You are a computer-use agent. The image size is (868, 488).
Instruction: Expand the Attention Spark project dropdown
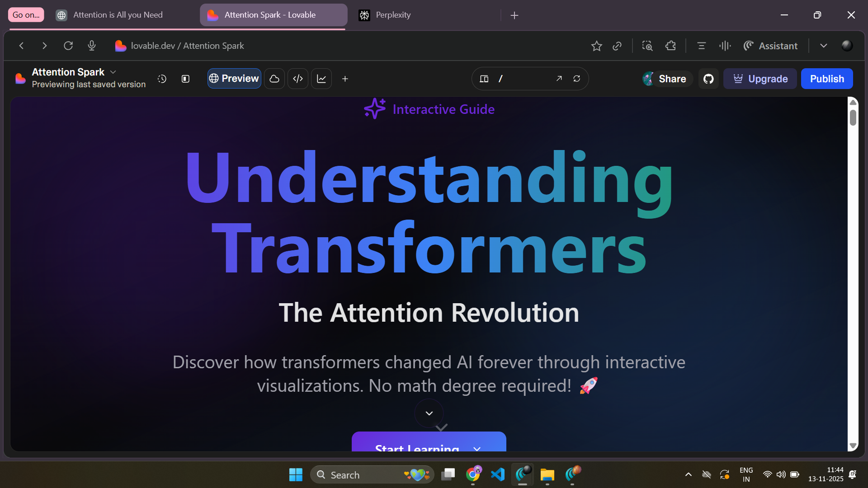(113, 72)
